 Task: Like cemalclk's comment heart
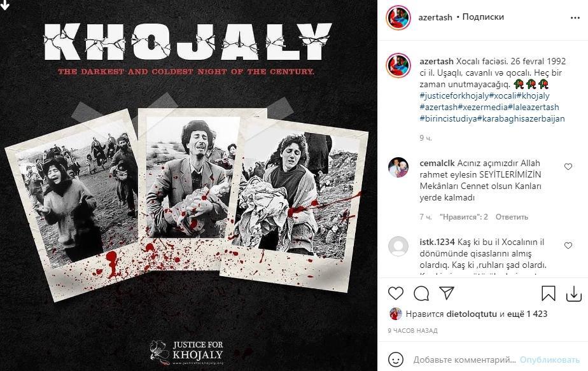point(568,167)
